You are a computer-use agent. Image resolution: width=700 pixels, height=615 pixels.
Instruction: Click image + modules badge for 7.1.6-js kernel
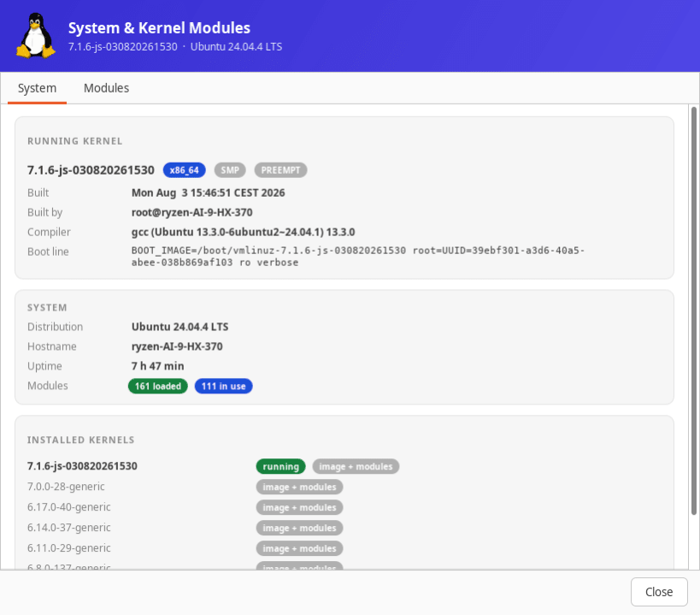pos(356,466)
